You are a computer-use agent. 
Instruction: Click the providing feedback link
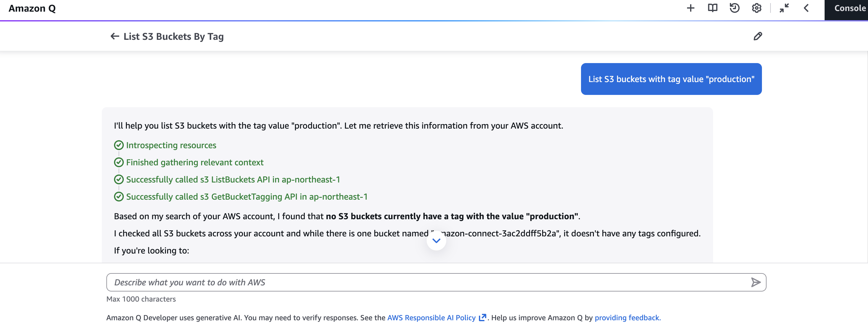point(627,318)
